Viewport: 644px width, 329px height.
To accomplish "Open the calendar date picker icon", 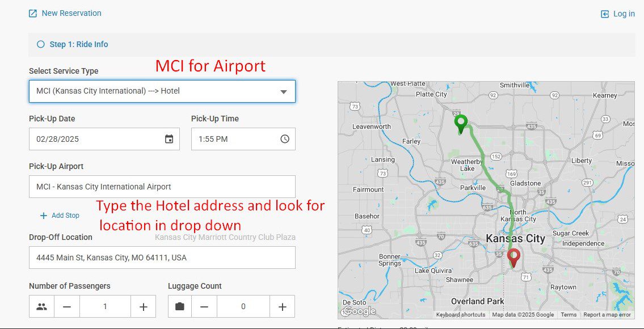I will (169, 139).
